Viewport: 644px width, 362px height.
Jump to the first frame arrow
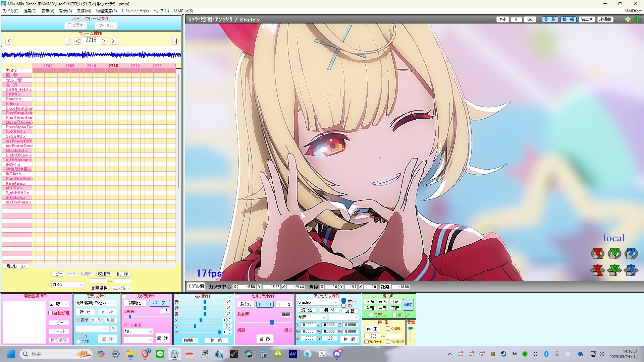(x=9, y=41)
